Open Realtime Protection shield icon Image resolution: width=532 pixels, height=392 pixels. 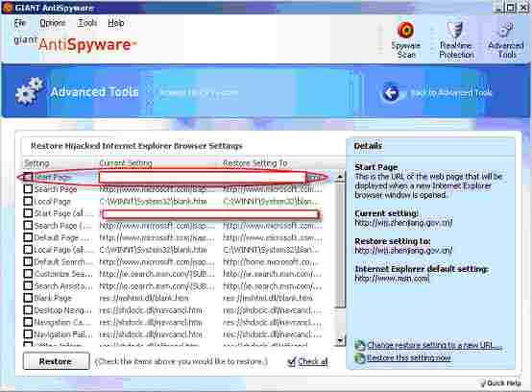point(455,31)
